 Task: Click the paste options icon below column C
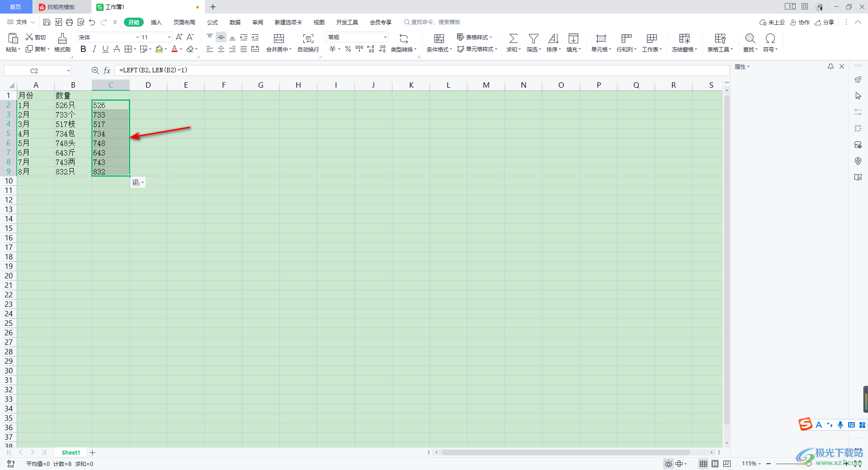(138, 183)
